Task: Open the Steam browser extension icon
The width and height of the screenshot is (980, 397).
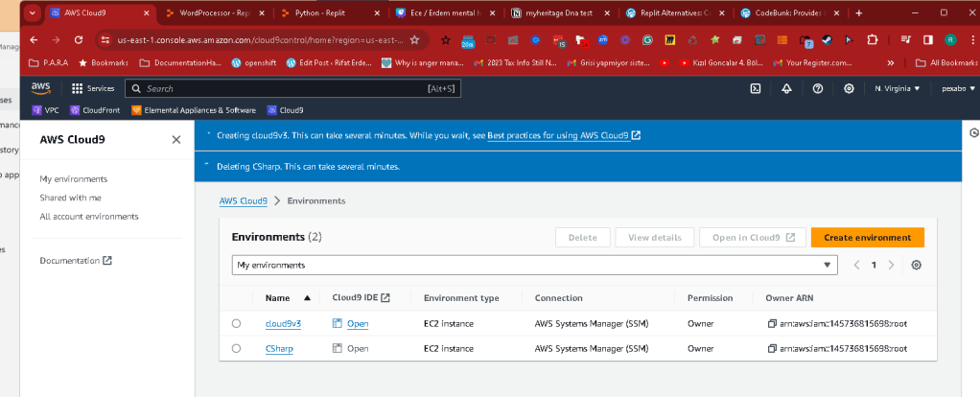Action: [x=827, y=40]
